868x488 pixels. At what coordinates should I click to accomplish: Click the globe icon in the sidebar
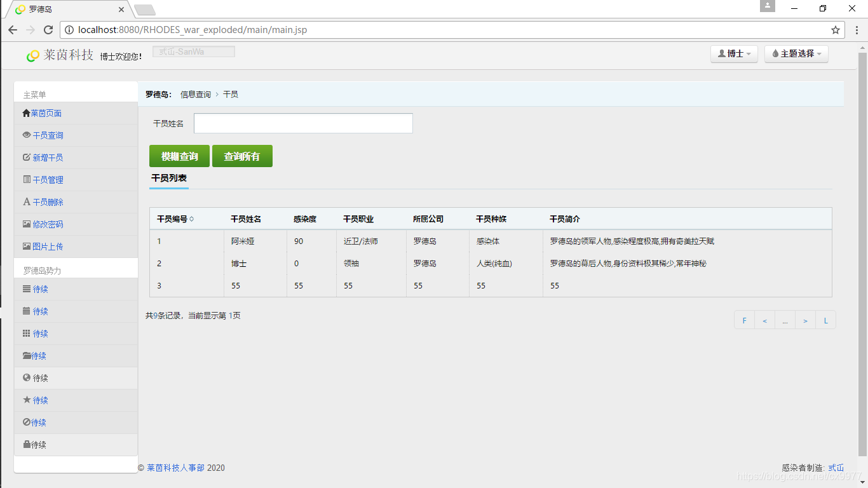[27, 378]
